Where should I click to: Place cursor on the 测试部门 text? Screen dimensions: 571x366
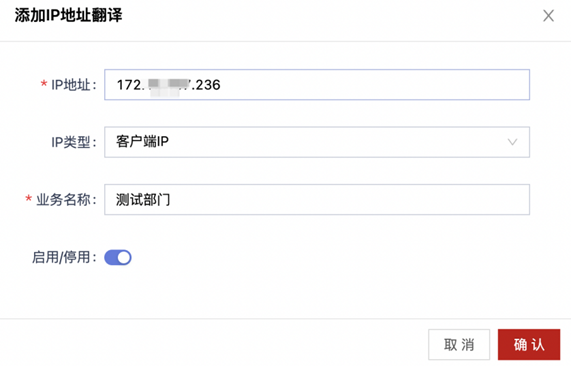[143, 200]
